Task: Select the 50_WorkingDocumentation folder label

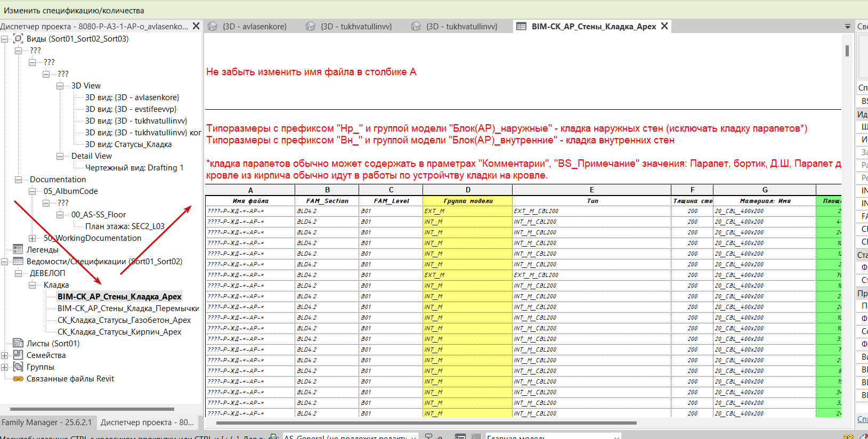Action: [92, 238]
